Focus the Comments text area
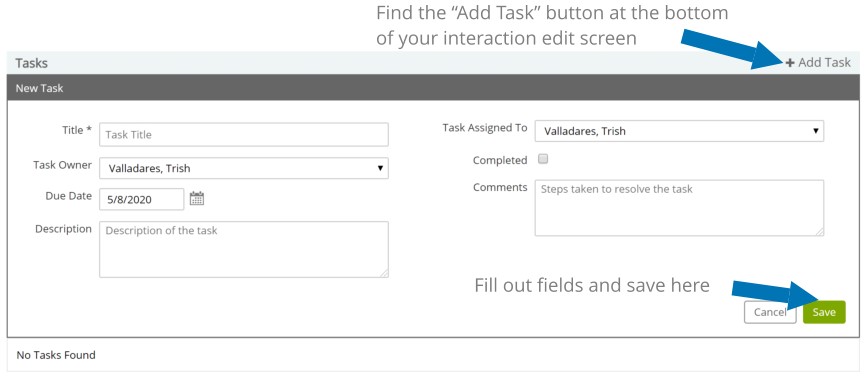 coord(679,208)
